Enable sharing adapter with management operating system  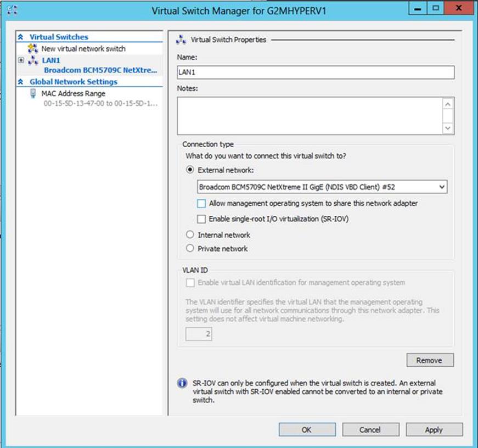(x=201, y=204)
